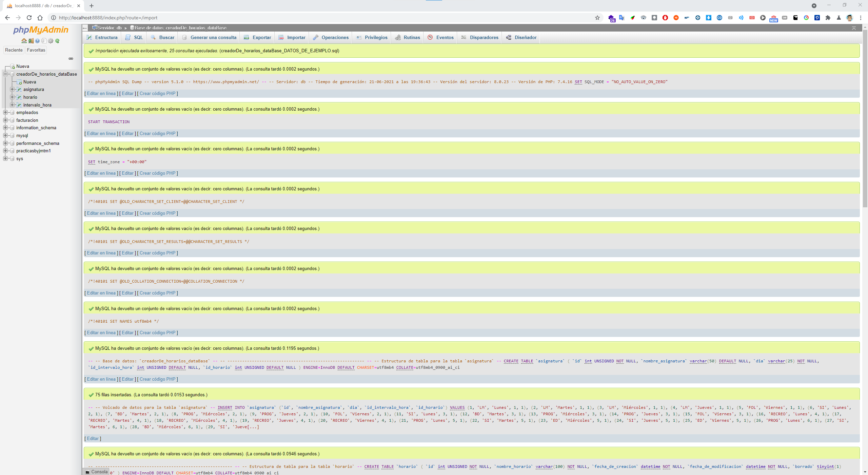
Task: Open the browser extensions puzzle icon
Action: [x=828, y=18]
